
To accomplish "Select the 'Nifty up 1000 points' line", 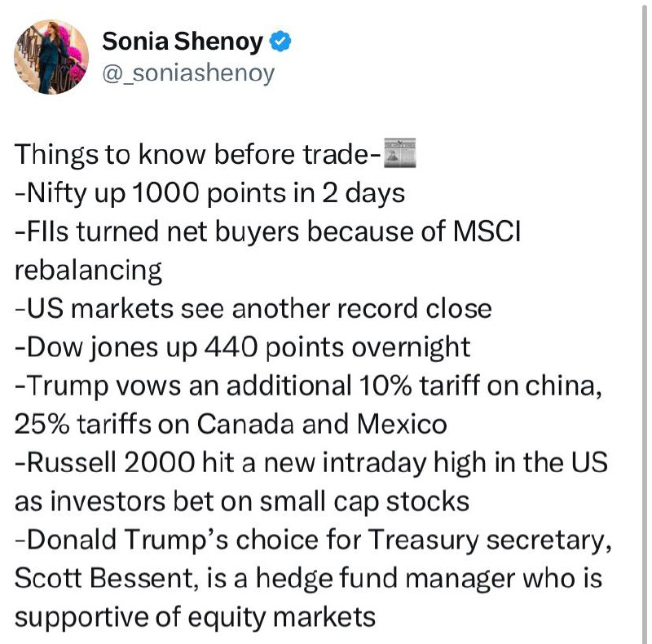I will [x=209, y=193].
